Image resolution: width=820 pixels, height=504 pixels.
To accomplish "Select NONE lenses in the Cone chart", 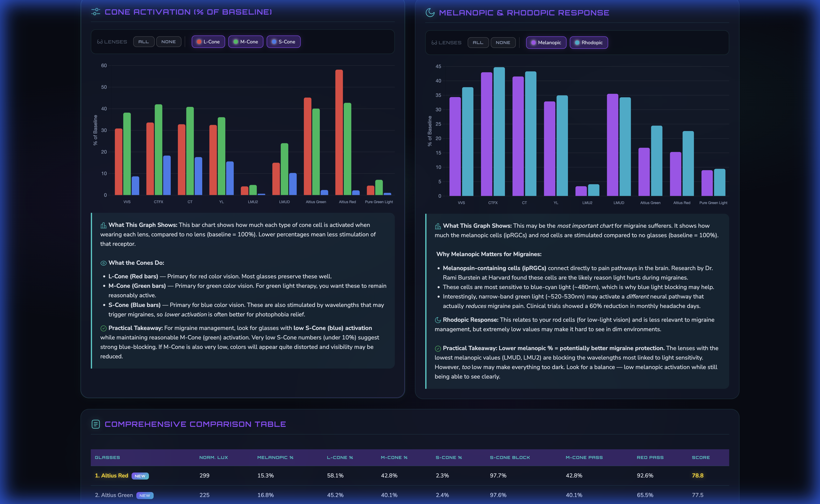I will click(x=169, y=42).
